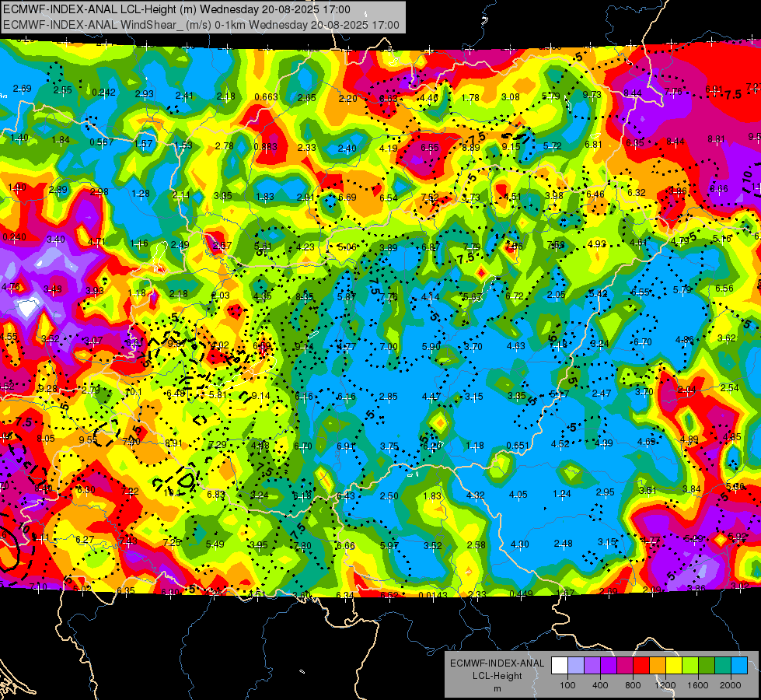Click the map value '4.93'
761x700 pixels.
(596, 243)
